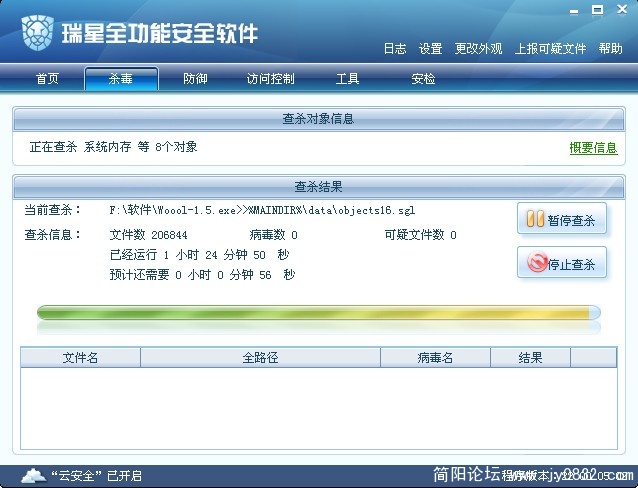Click the 可疑文件数 0 value
The image size is (638, 488).
(x=421, y=235)
